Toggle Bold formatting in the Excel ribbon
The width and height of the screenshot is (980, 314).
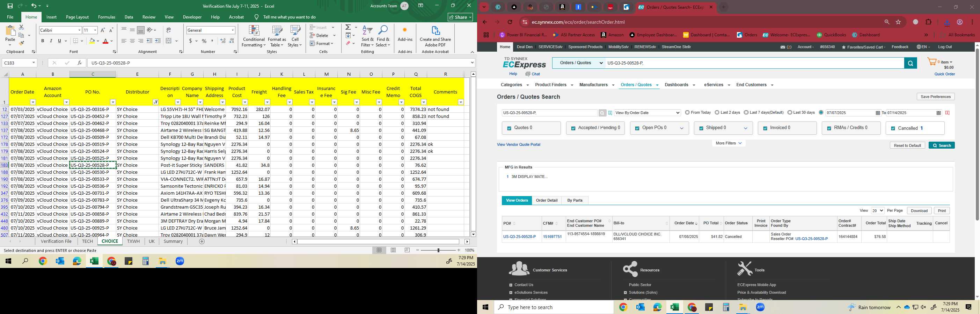(43, 41)
